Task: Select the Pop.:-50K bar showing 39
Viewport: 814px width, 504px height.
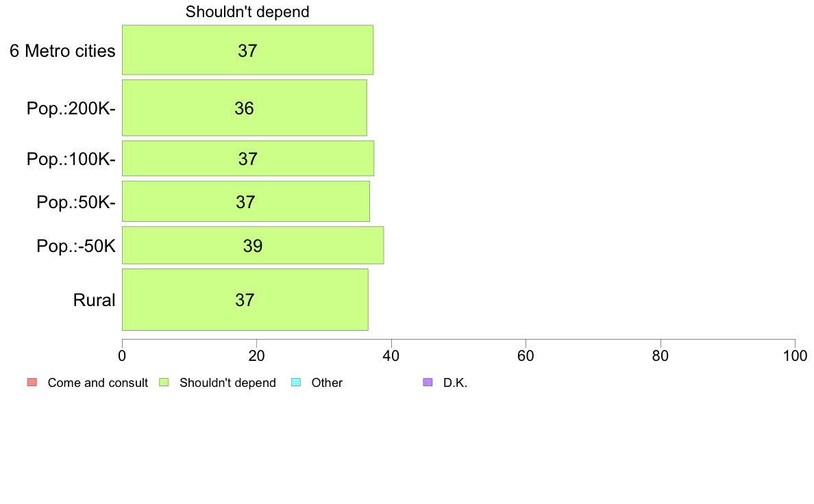Action: point(253,245)
